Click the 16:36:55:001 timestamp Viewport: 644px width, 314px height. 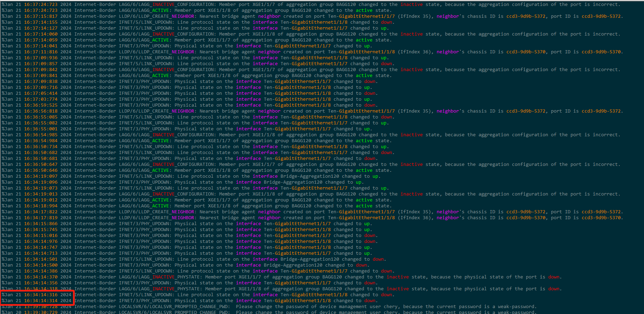(41, 129)
